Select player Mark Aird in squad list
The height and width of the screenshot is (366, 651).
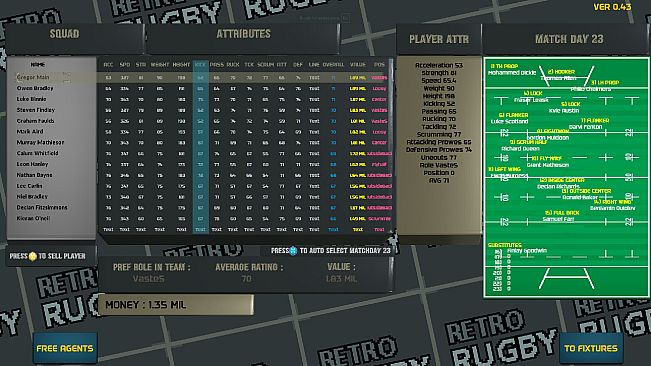click(x=30, y=132)
